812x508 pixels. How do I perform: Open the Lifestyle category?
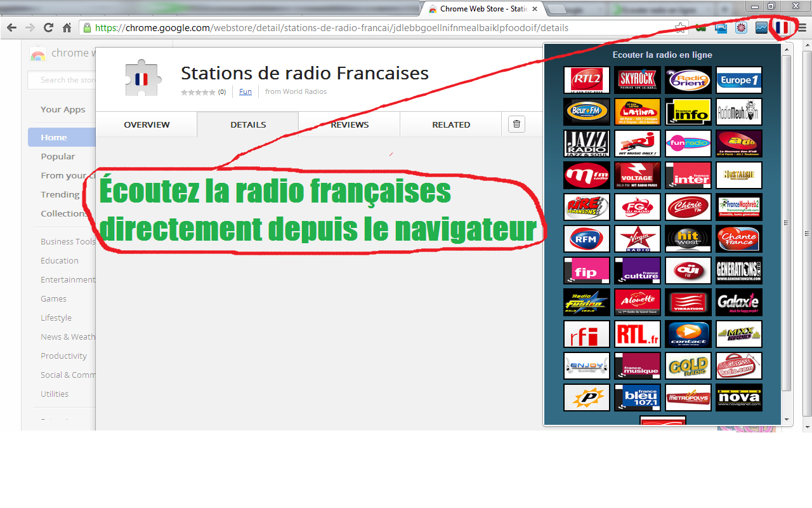56,317
